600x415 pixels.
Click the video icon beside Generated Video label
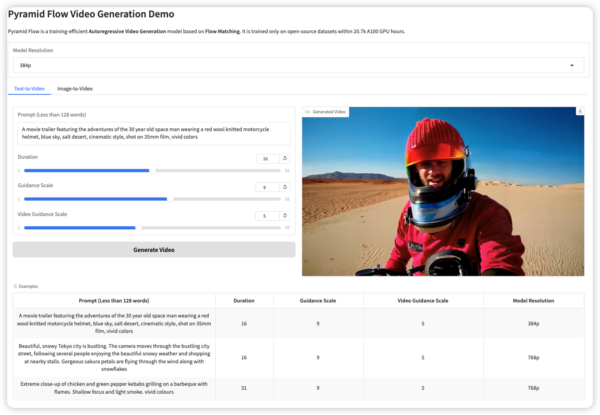307,112
